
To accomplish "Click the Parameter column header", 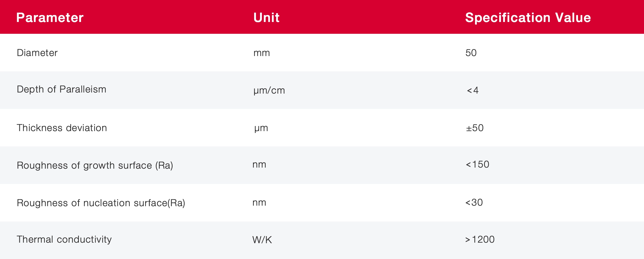I will (50, 18).
